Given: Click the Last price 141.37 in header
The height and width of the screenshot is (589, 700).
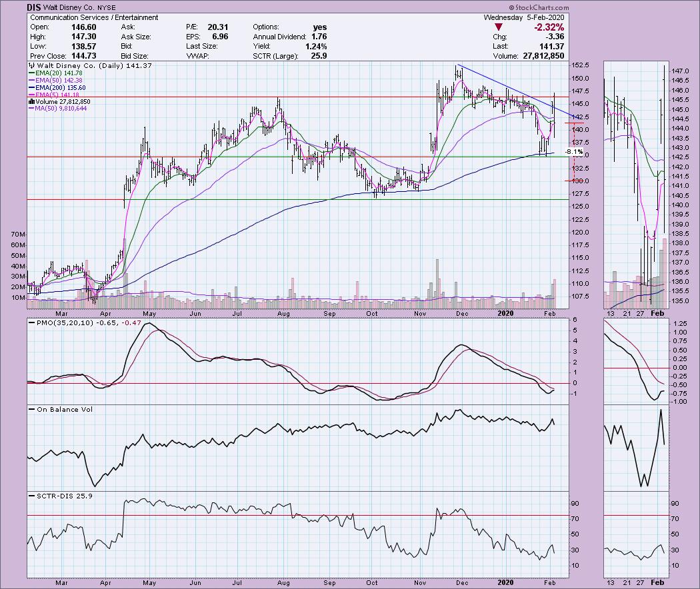Looking at the screenshot, I should click(552, 47).
